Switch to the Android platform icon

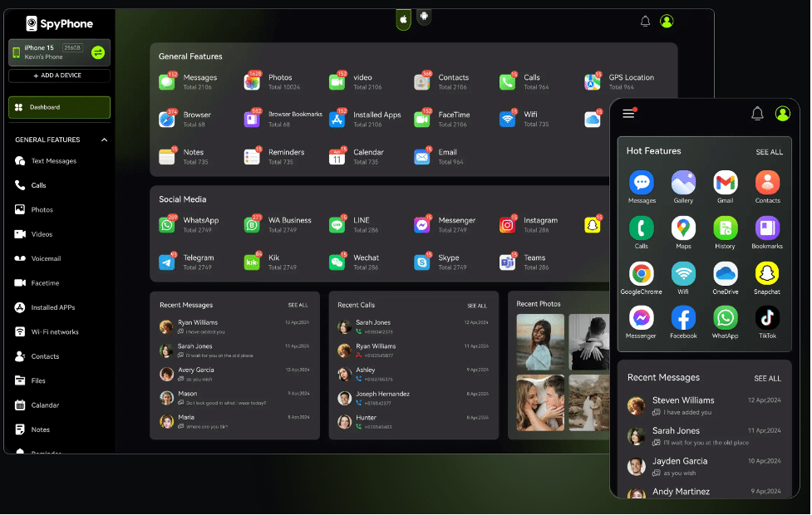(424, 17)
